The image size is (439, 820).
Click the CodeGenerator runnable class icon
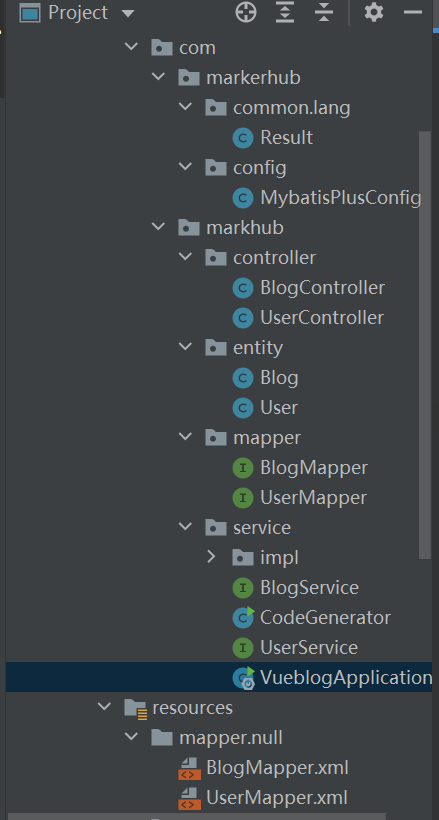coord(243,618)
